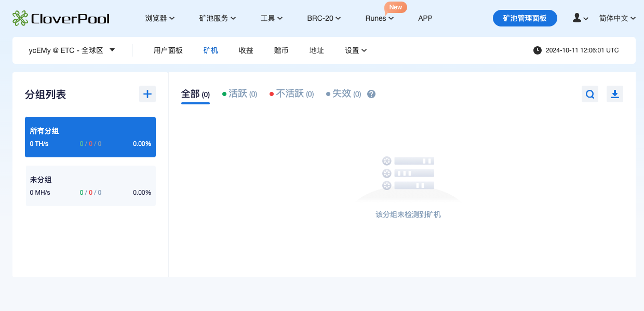Click the CloverPool logo

[61, 18]
